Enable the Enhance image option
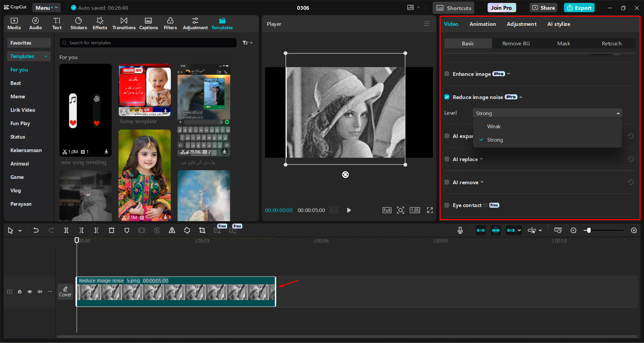The height and width of the screenshot is (343, 644). click(447, 74)
